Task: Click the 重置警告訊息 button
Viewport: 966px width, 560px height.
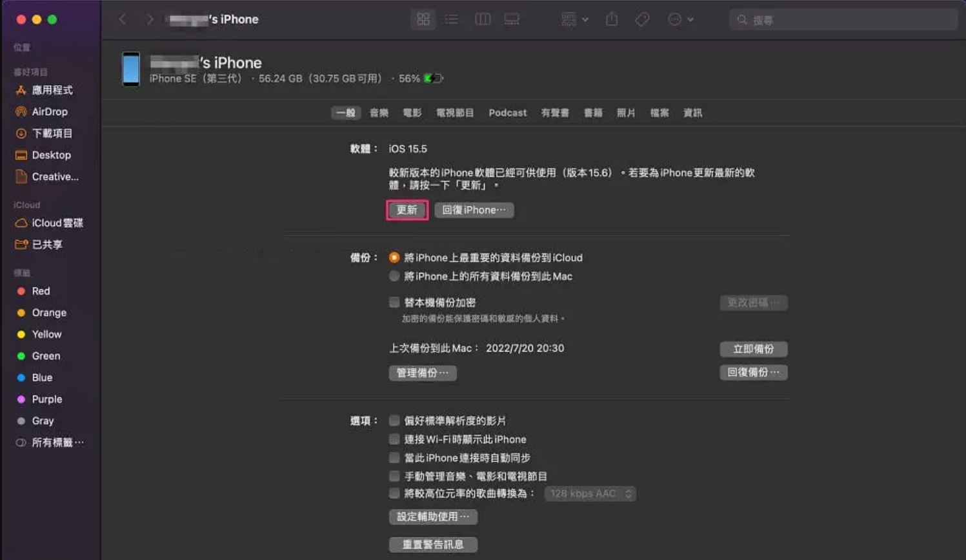Action: (x=433, y=545)
